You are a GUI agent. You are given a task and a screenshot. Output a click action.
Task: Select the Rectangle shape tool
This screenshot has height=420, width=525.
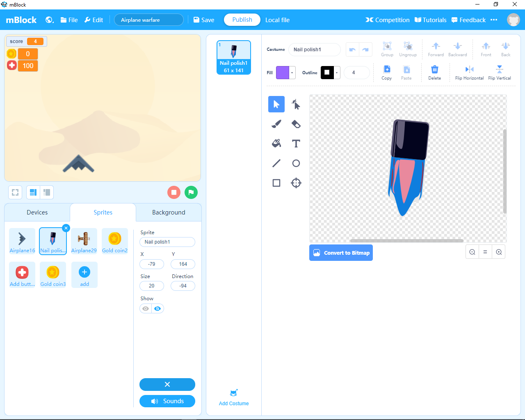pyautogui.click(x=276, y=183)
